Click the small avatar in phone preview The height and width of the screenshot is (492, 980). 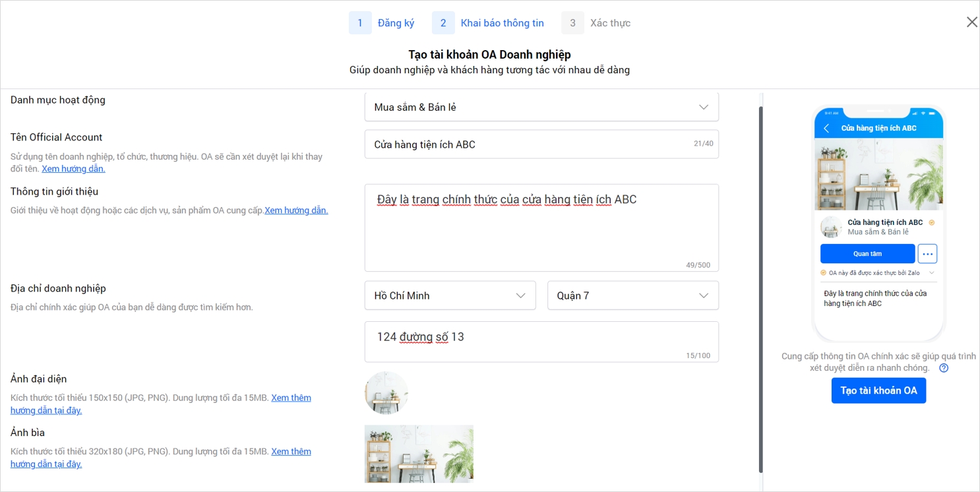[x=832, y=228]
